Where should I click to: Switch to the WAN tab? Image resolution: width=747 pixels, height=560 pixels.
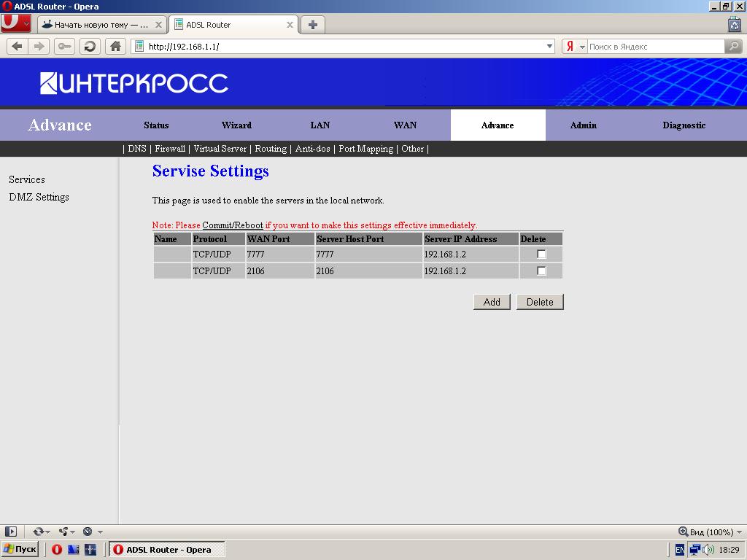[405, 125]
